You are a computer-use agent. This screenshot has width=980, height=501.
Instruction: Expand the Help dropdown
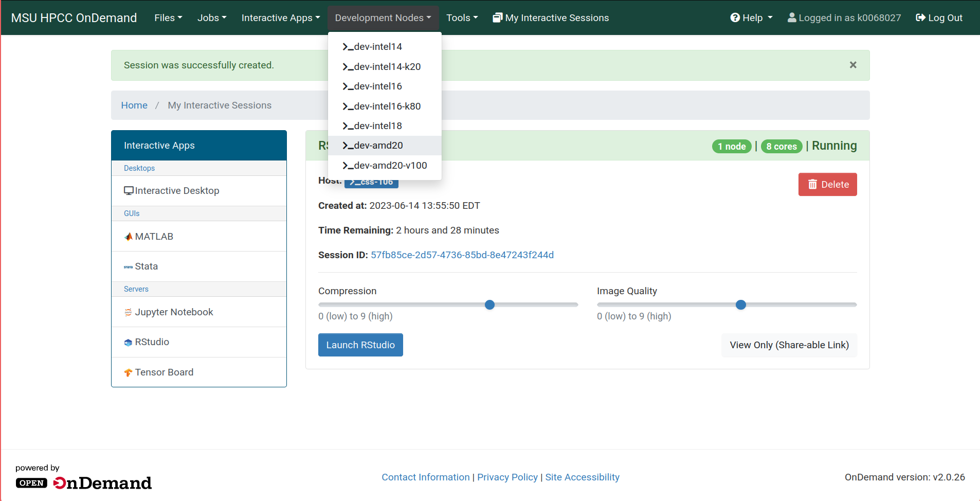pyautogui.click(x=752, y=17)
